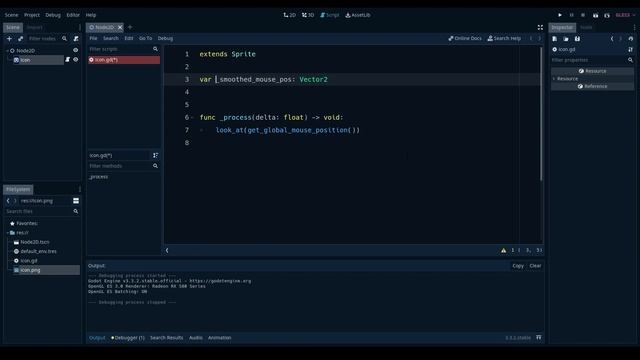
Task: Add a new scene tab with plus
Action: click(130, 27)
